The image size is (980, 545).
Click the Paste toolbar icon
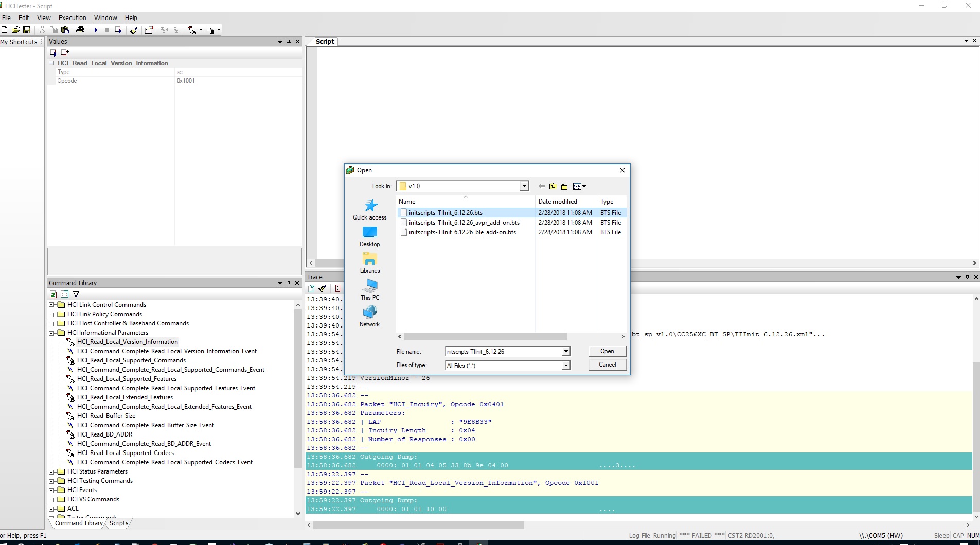click(x=65, y=30)
